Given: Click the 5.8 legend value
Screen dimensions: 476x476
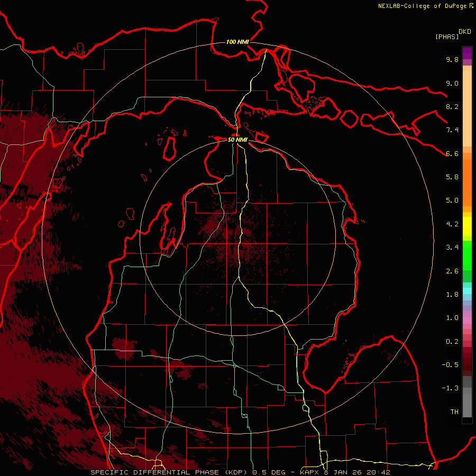Looking at the screenshot, I should click(x=452, y=177).
